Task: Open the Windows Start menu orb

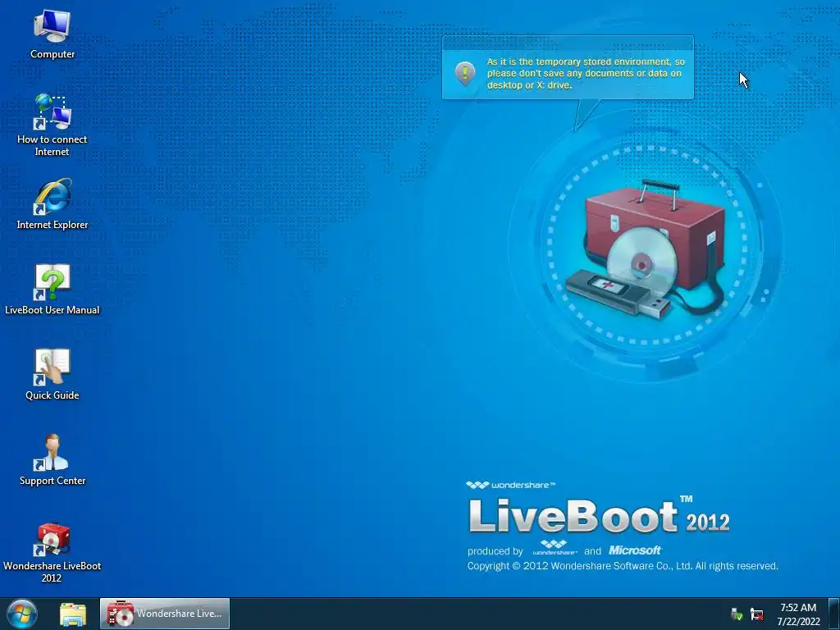Action: [22, 614]
